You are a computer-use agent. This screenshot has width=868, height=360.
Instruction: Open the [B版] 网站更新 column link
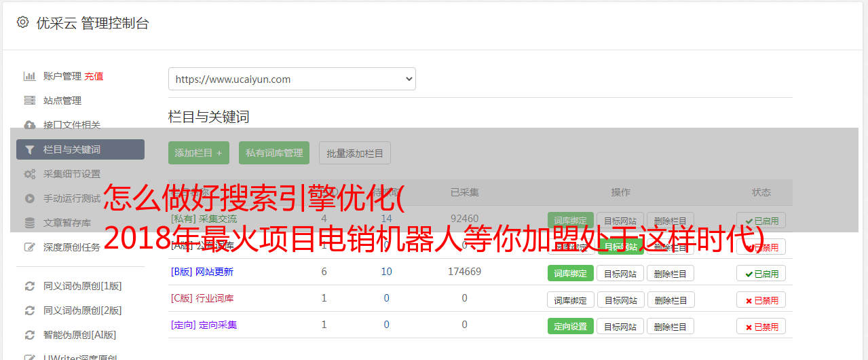[202, 272]
